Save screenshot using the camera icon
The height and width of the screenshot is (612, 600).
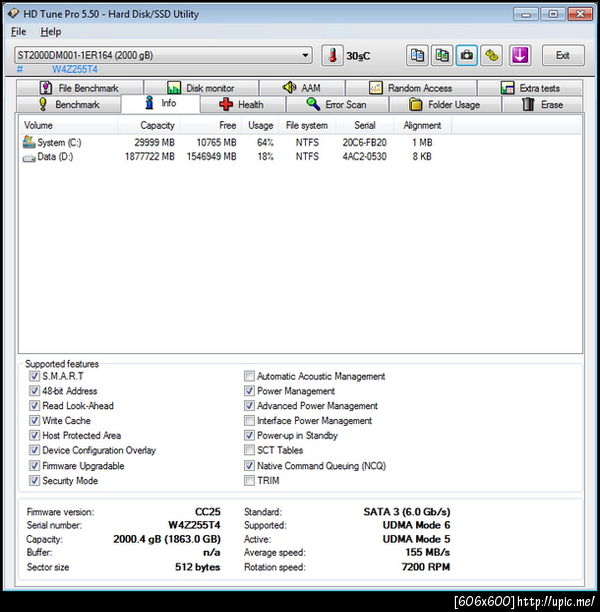coord(466,55)
